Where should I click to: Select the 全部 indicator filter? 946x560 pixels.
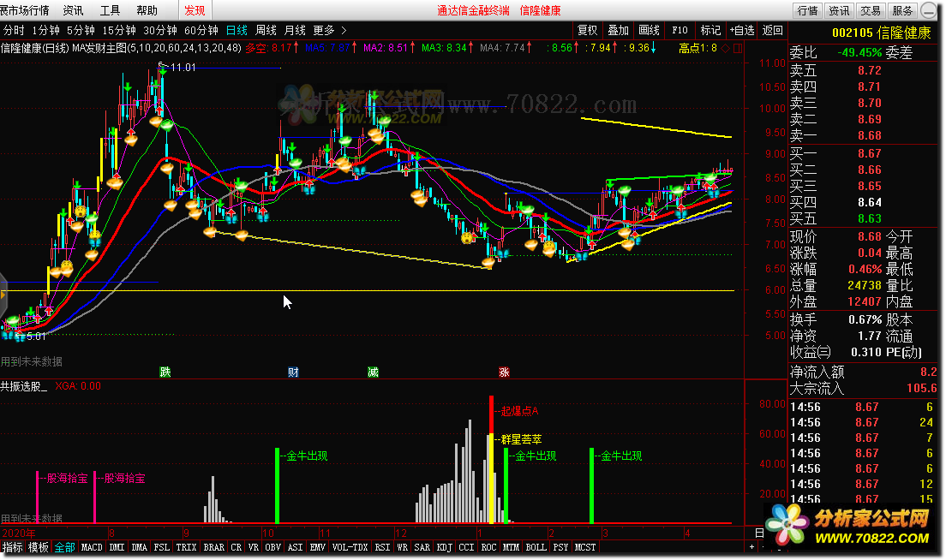click(64, 547)
